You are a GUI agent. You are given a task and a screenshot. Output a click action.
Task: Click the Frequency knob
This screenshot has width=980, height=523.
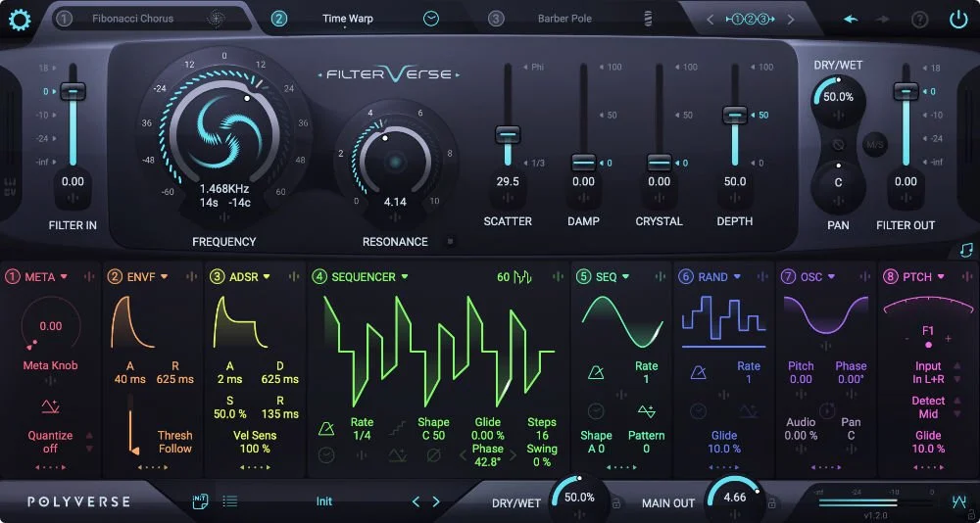224,132
